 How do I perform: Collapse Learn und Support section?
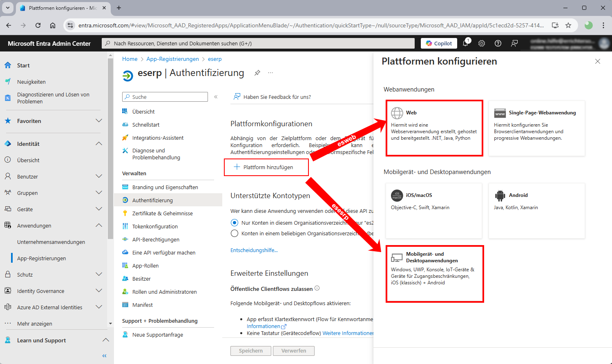point(105,340)
